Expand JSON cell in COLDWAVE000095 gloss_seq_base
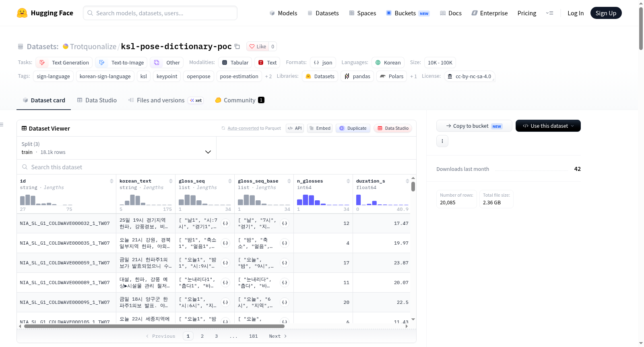The width and height of the screenshot is (644, 347). pos(285,302)
